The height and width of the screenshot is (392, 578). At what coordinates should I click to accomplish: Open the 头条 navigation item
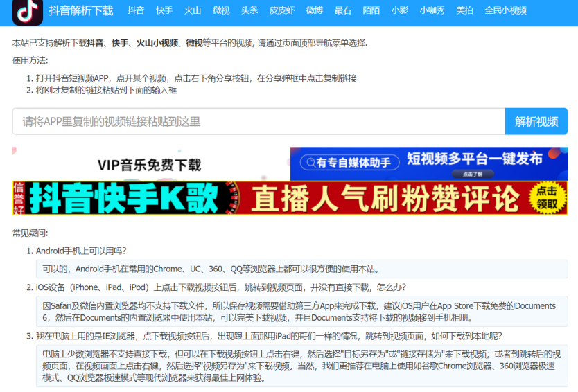(x=249, y=11)
